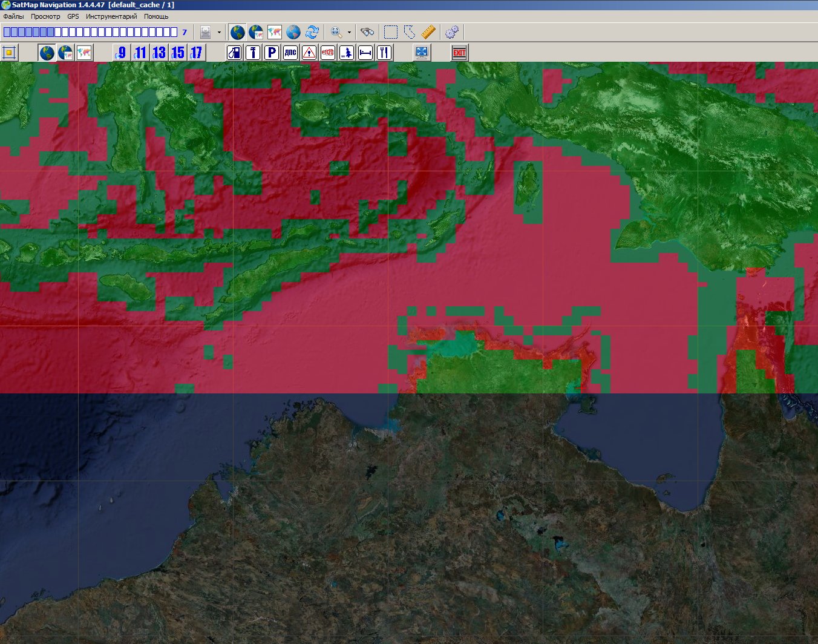
Task: Open the GPS menu
Action: click(x=73, y=16)
